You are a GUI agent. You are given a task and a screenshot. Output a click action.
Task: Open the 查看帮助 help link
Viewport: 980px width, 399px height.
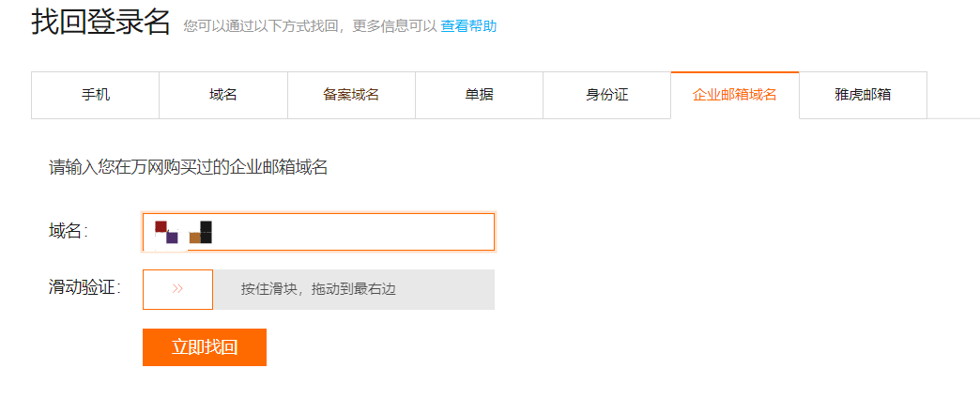(x=468, y=26)
